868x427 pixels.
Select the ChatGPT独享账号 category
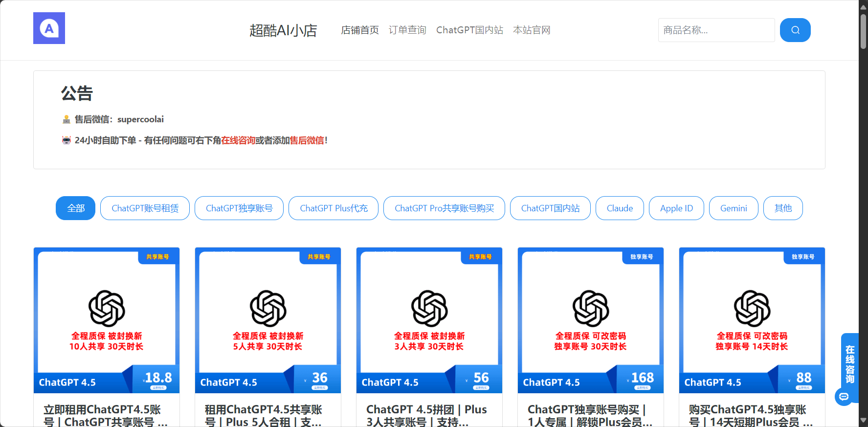[x=239, y=208]
